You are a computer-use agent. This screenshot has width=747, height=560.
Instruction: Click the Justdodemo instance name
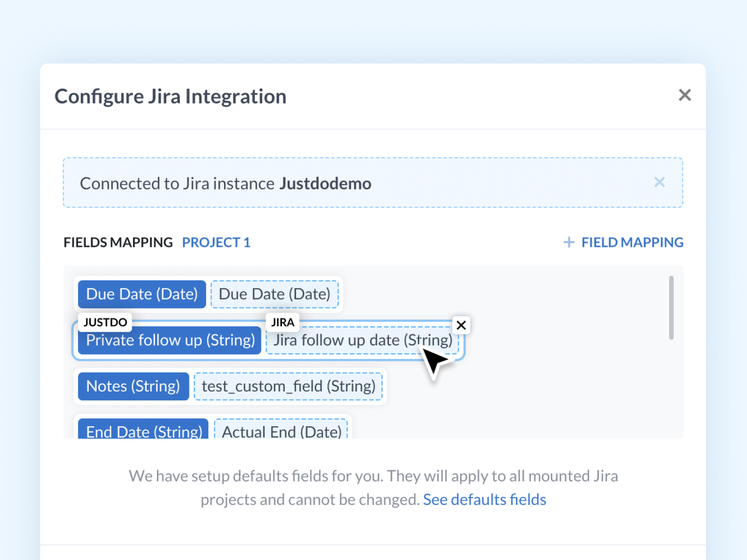tap(325, 183)
